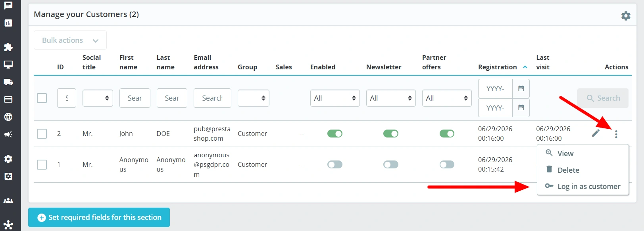
Task: Focus the ID filter input field
Action: [67, 98]
